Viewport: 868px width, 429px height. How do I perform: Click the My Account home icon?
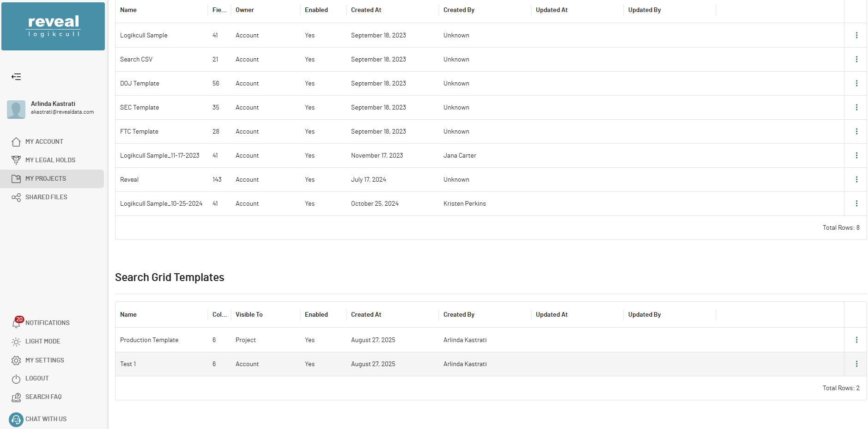pyautogui.click(x=16, y=141)
